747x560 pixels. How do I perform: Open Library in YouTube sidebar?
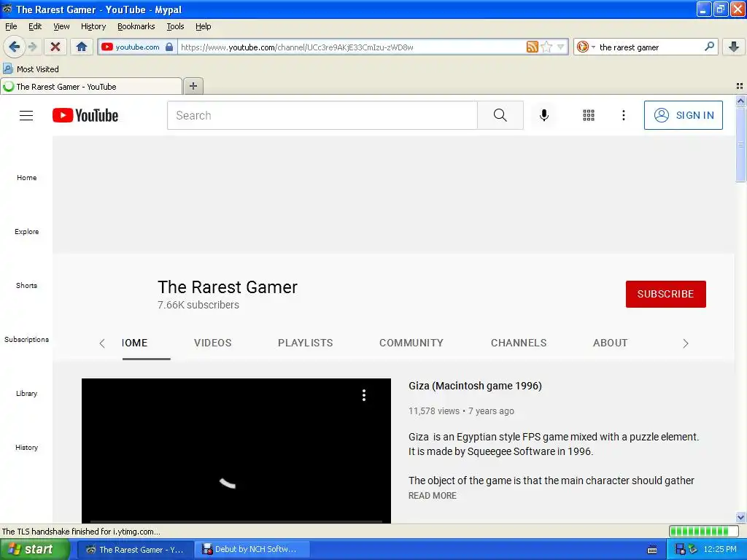click(x=27, y=393)
